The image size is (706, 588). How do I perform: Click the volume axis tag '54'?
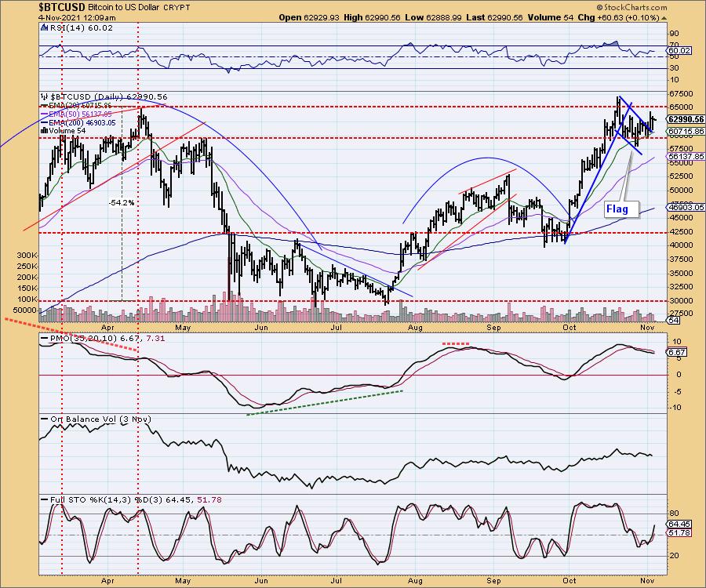tap(674, 321)
